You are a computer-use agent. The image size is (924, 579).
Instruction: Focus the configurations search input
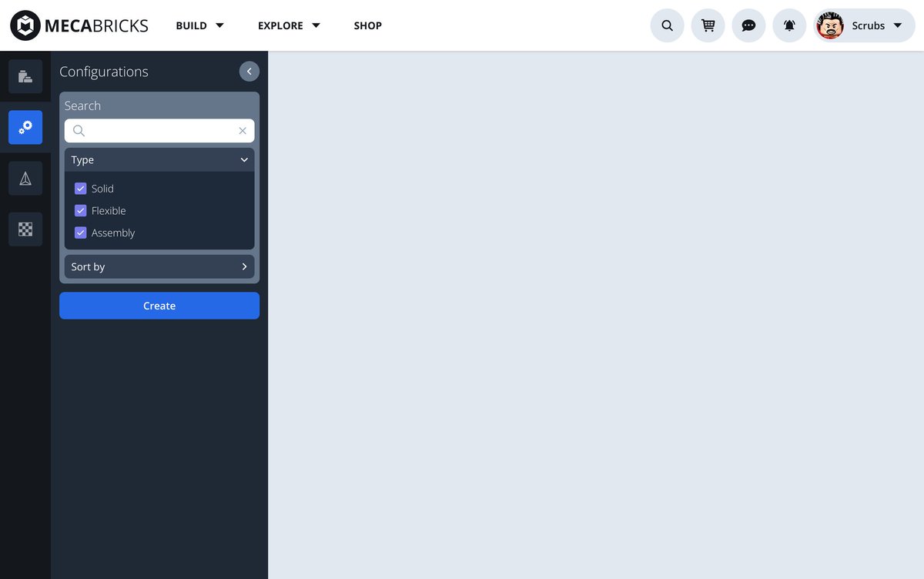pyautogui.click(x=159, y=131)
